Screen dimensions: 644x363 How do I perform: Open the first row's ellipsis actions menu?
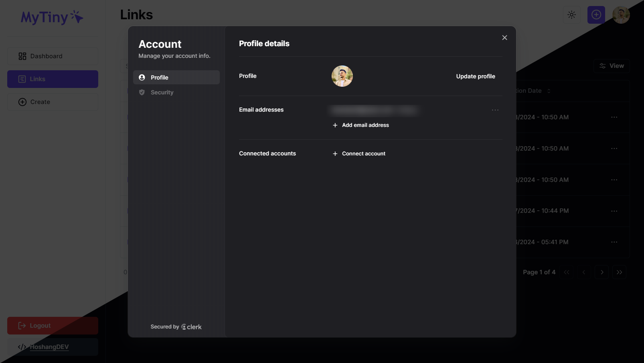[614, 117]
